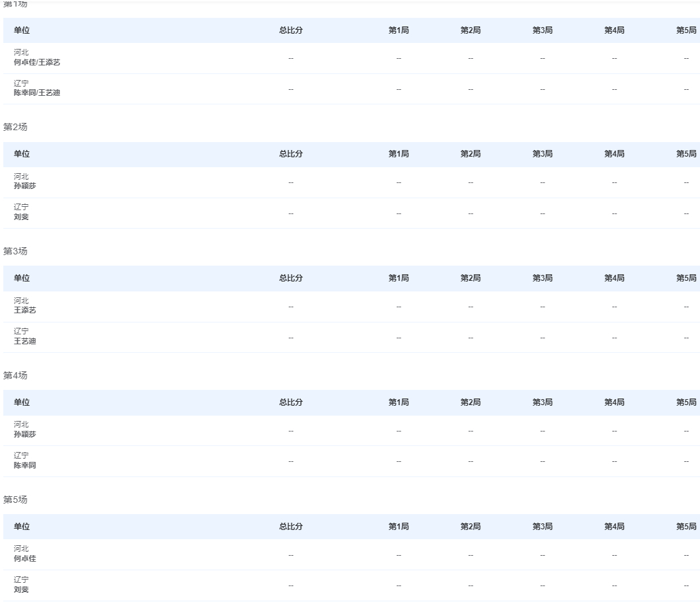Click 何卓佳 in the 第5场 table
Image resolution: width=700 pixels, height=602 pixels.
coord(24,558)
